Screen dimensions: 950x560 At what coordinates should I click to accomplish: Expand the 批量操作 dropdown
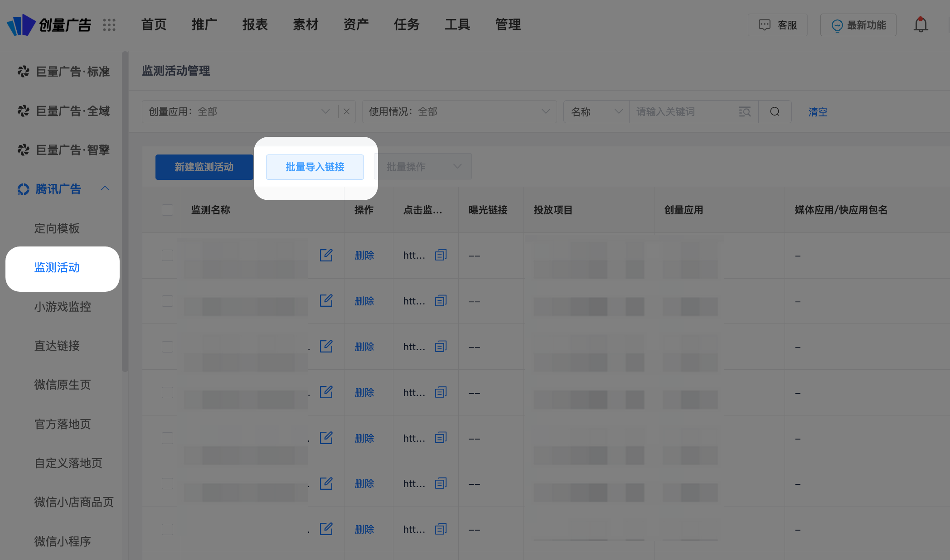click(423, 167)
